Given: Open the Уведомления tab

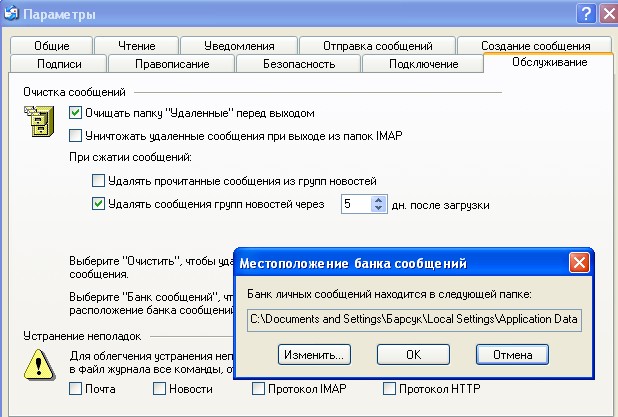Looking at the screenshot, I should click(x=239, y=46).
